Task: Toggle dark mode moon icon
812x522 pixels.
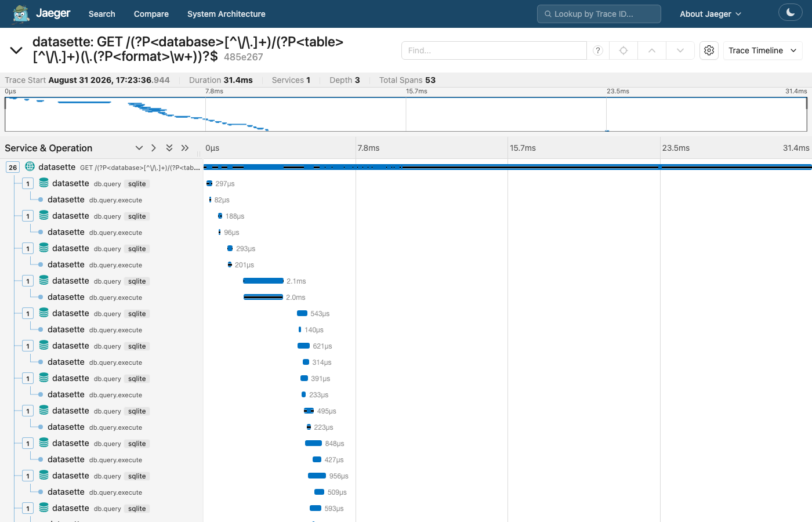Action: [790, 12]
